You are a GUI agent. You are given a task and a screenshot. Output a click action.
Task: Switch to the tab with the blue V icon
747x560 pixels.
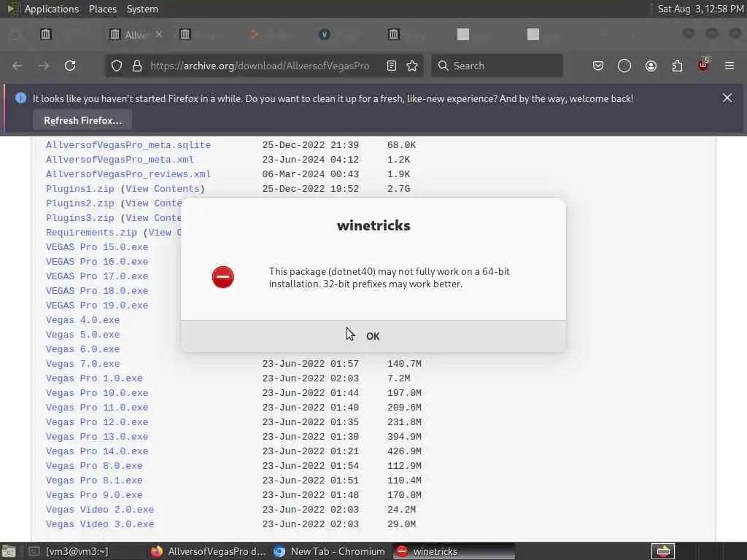325,34
